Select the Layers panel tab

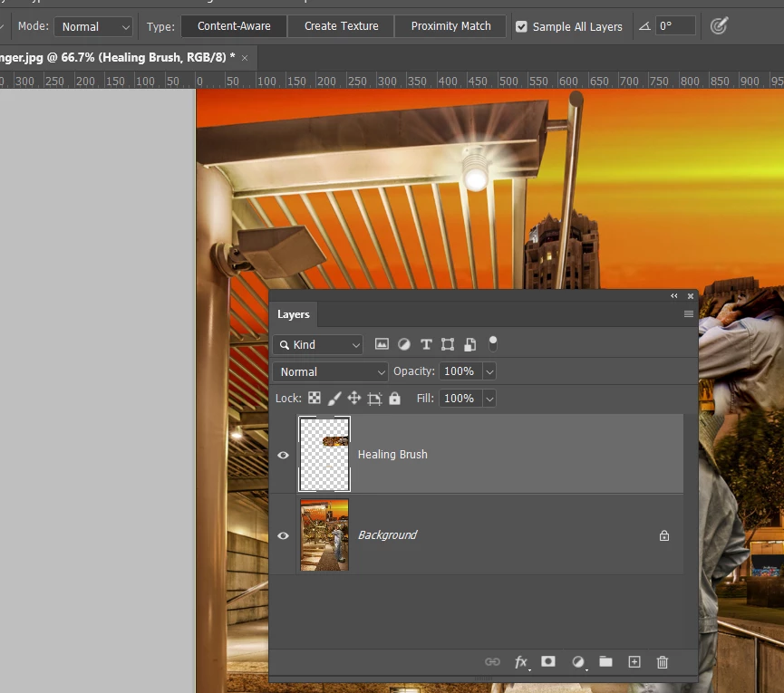click(x=294, y=314)
